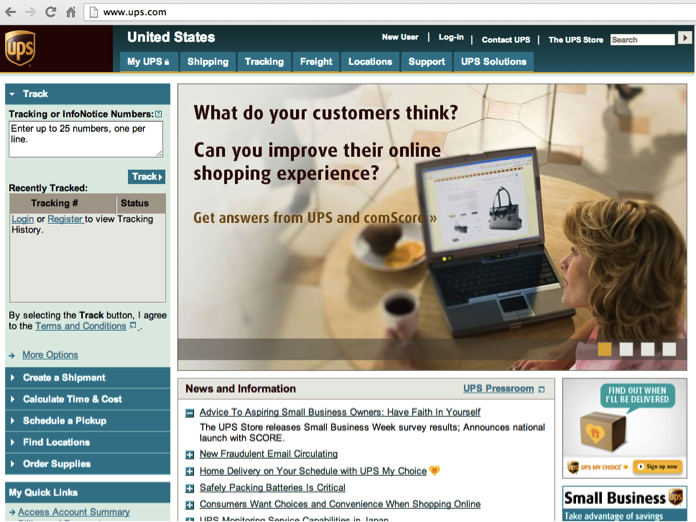696x522 pixels.
Task: Click the arrow beside Access Account Summary
Action: coord(12,512)
